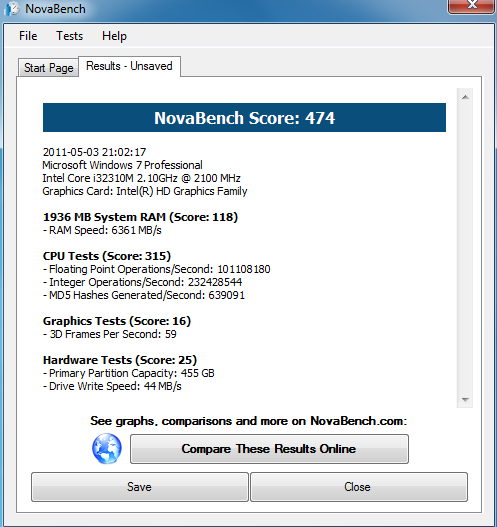The width and height of the screenshot is (497, 527).
Task: Click the results scrollbar track
Action: [465, 248]
